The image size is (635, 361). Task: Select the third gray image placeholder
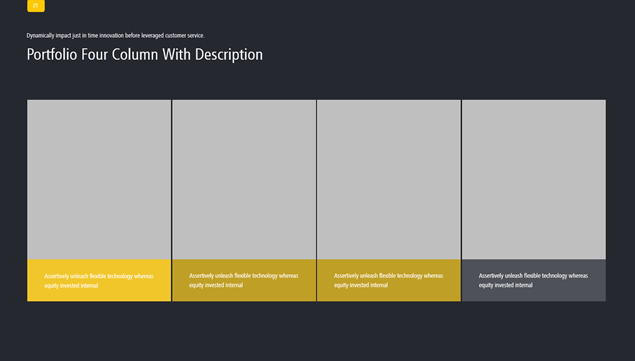pos(389,179)
